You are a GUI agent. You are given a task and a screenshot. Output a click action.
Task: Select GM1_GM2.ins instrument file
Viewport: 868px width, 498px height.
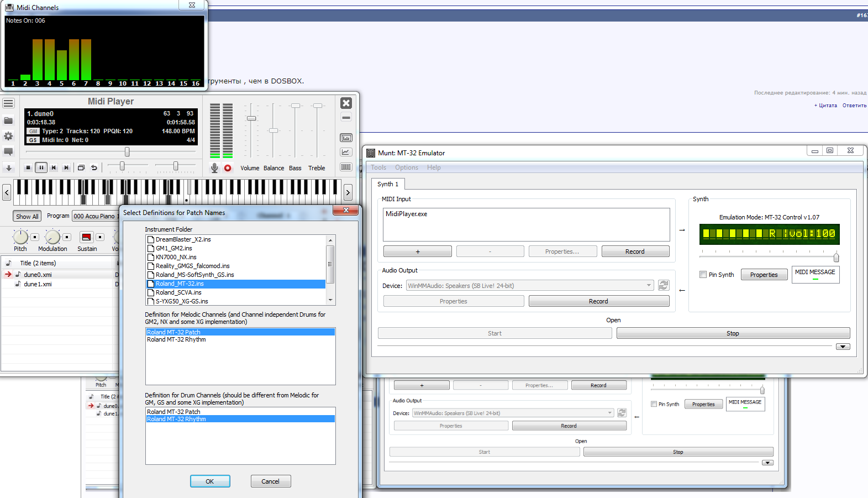coord(174,248)
